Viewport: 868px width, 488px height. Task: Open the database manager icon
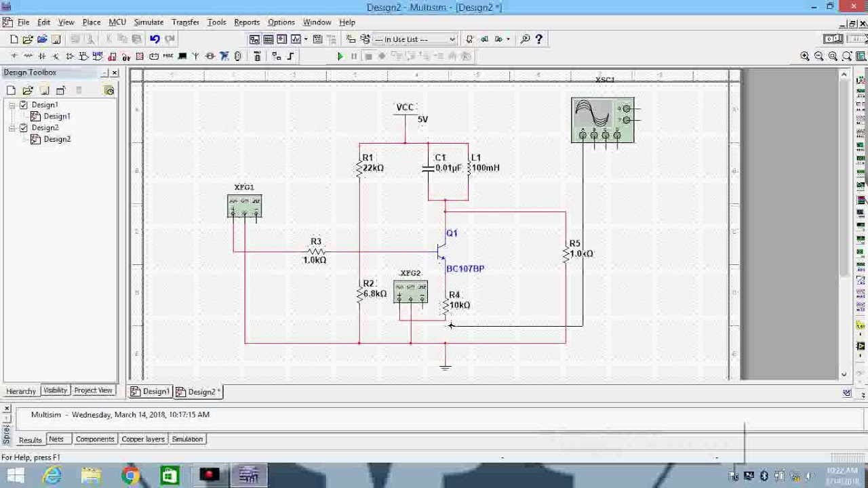click(366, 39)
